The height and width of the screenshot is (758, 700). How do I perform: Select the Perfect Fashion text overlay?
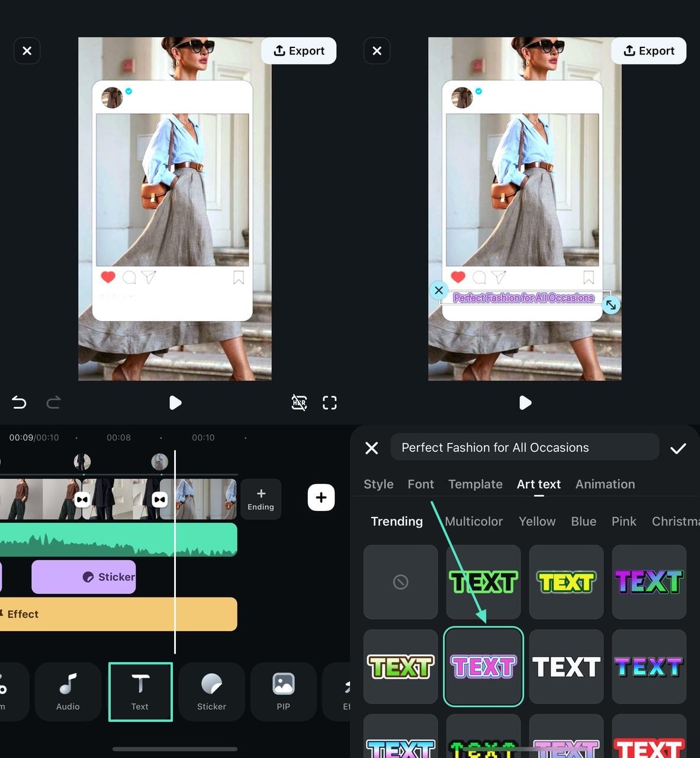point(524,298)
